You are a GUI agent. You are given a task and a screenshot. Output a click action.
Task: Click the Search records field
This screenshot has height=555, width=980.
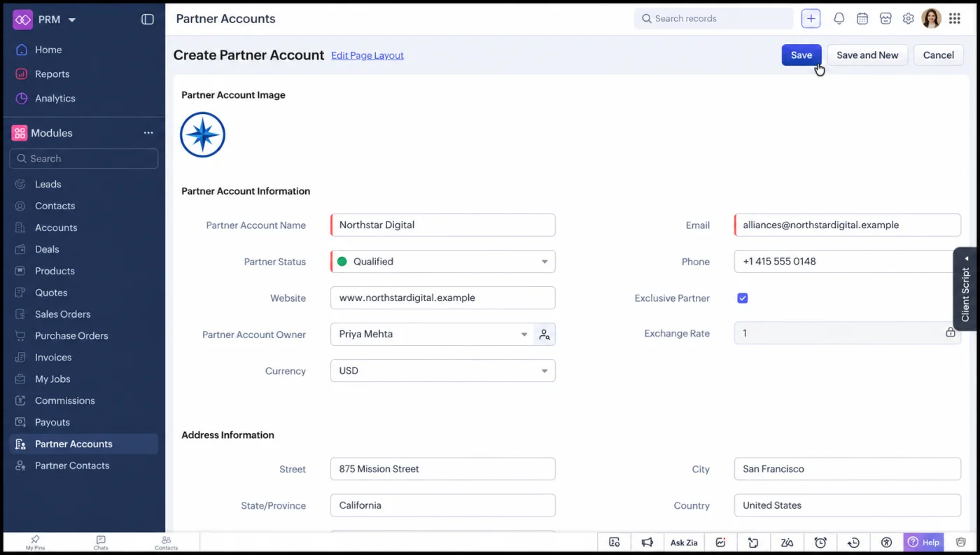[x=714, y=19]
